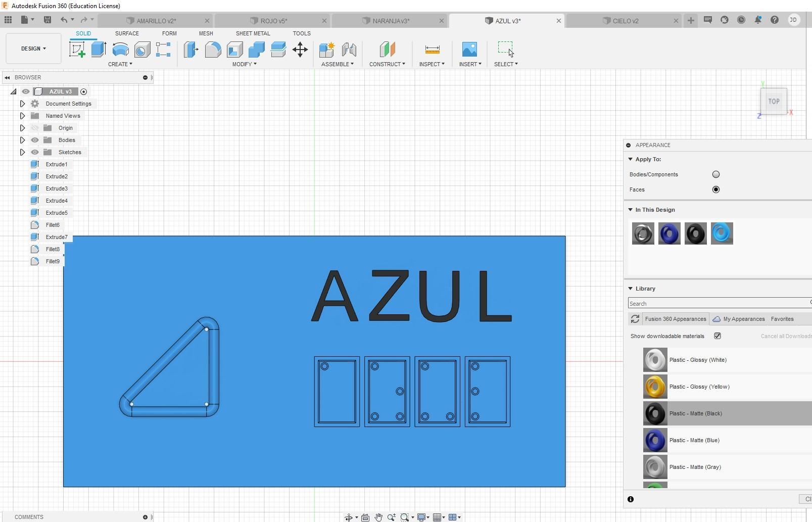The height and width of the screenshot is (522, 812).
Task: Open the MODIFY dropdown menu
Action: (x=245, y=64)
